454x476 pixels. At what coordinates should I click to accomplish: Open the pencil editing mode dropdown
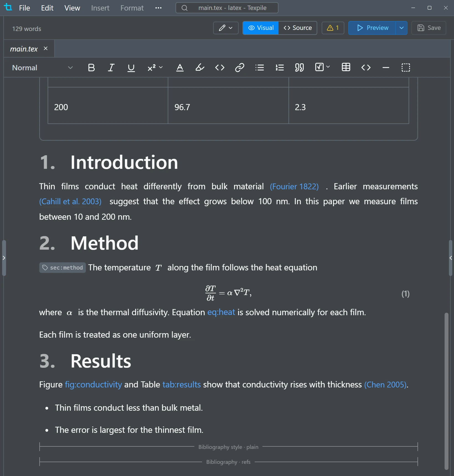pyautogui.click(x=226, y=28)
